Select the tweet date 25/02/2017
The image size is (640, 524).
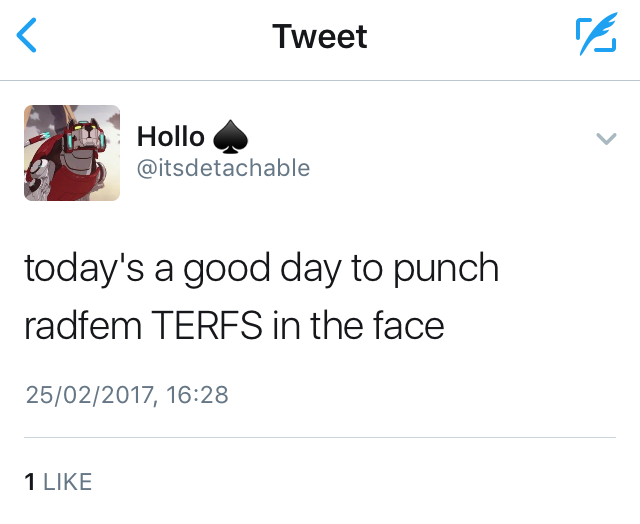(88, 395)
